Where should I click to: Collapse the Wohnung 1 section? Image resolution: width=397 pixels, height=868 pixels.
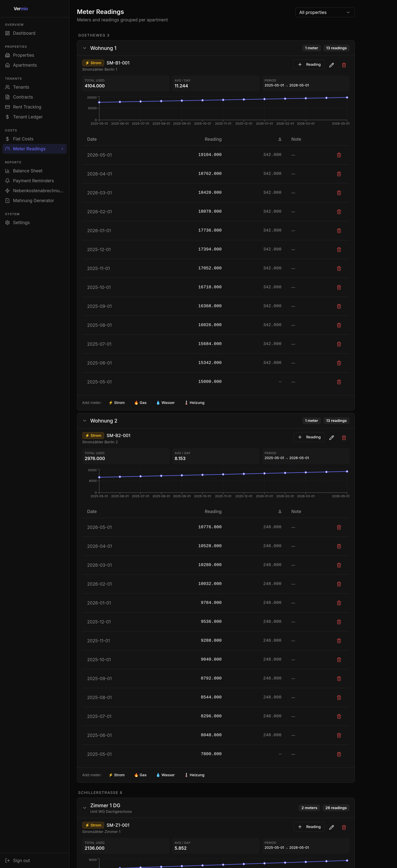point(85,48)
